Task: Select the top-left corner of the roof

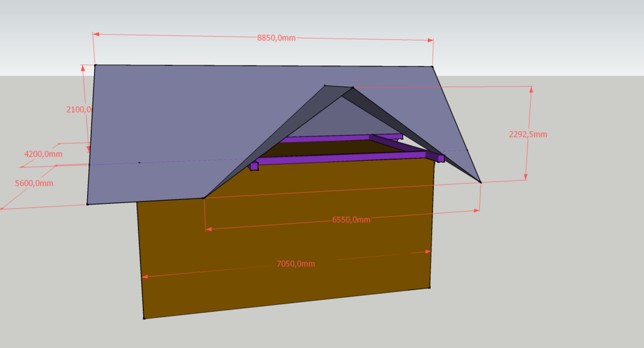Action: point(95,64)
